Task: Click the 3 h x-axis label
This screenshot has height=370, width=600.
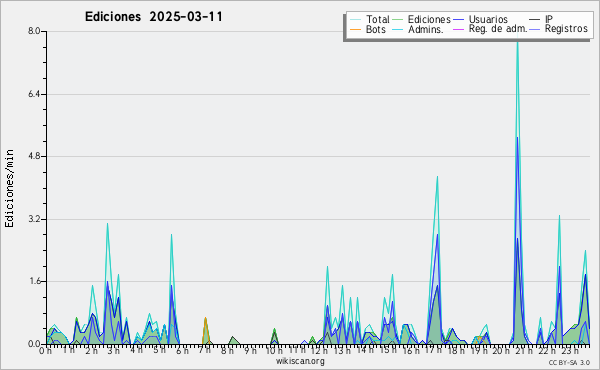Action: click(114, 350)
